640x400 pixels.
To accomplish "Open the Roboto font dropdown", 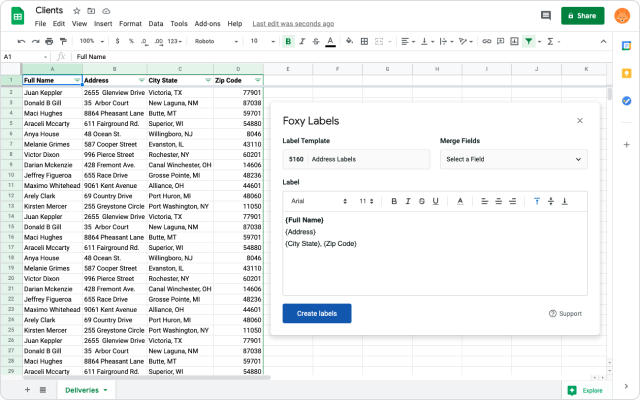I will coord(216,41).
